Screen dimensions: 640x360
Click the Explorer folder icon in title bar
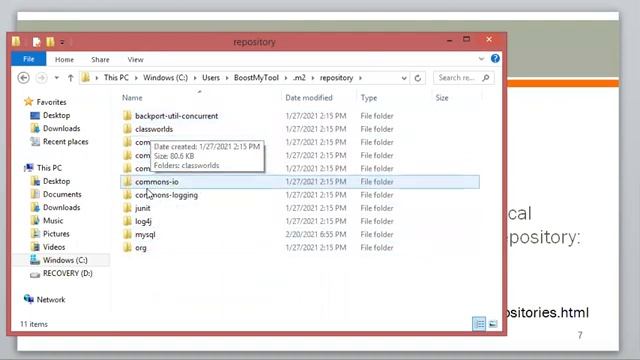coord(16,41)
